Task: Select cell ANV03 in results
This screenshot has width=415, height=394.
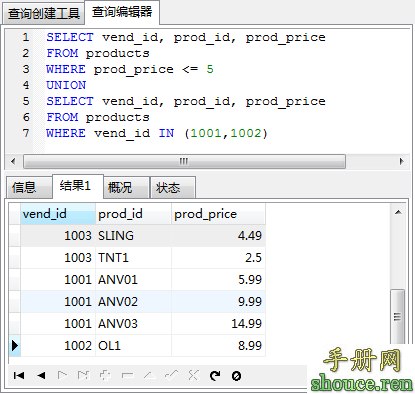Action: pos(133,324)
